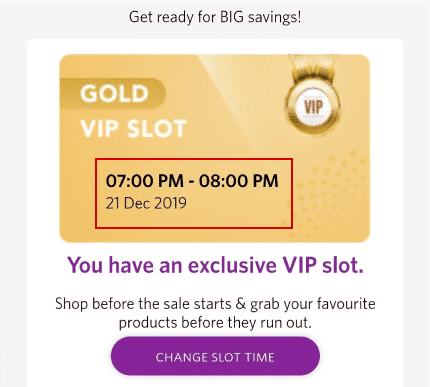Screen dimensions: 430x387
Task: Click the start time 07:00 PM
Action: (x=145, y=181)
